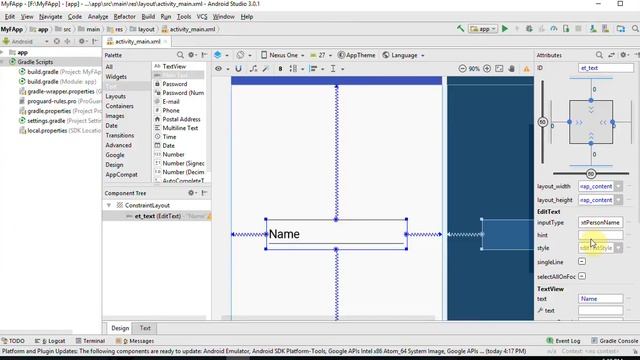Click the hint input field
The image size is (640, 360).
600,235
